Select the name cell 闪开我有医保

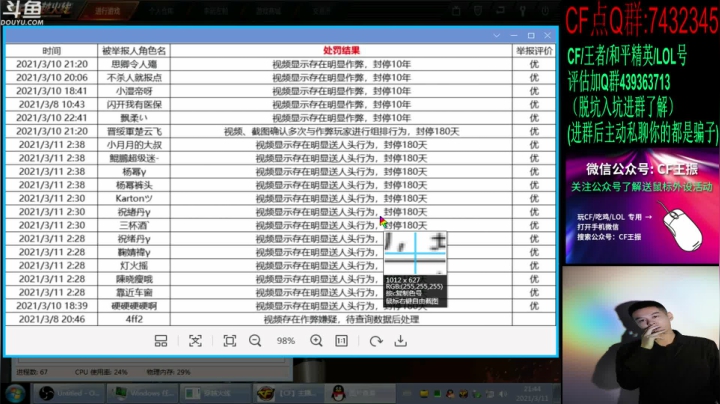pos(134,104)
